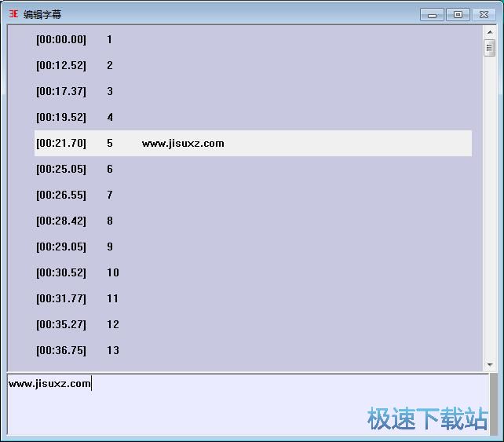The width and height of the screenshot is (504, 442).
Task: Select subtitle row [00:12.52] line 2
Action: coord(253,66)
